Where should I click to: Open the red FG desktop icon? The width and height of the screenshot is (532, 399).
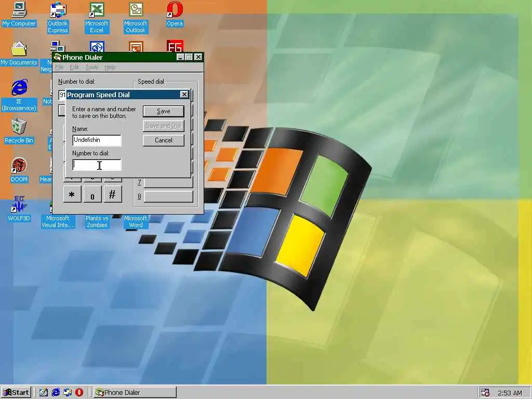[175, 46]
